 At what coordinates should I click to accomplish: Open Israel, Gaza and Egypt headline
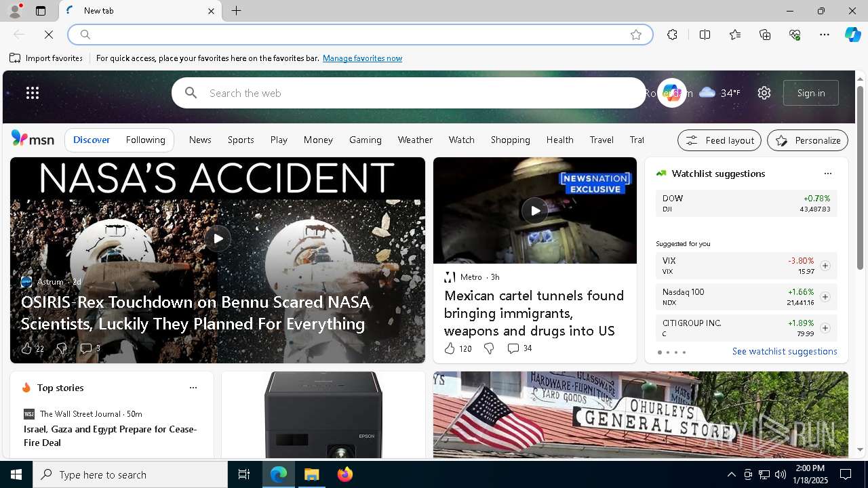coord(111,436)
